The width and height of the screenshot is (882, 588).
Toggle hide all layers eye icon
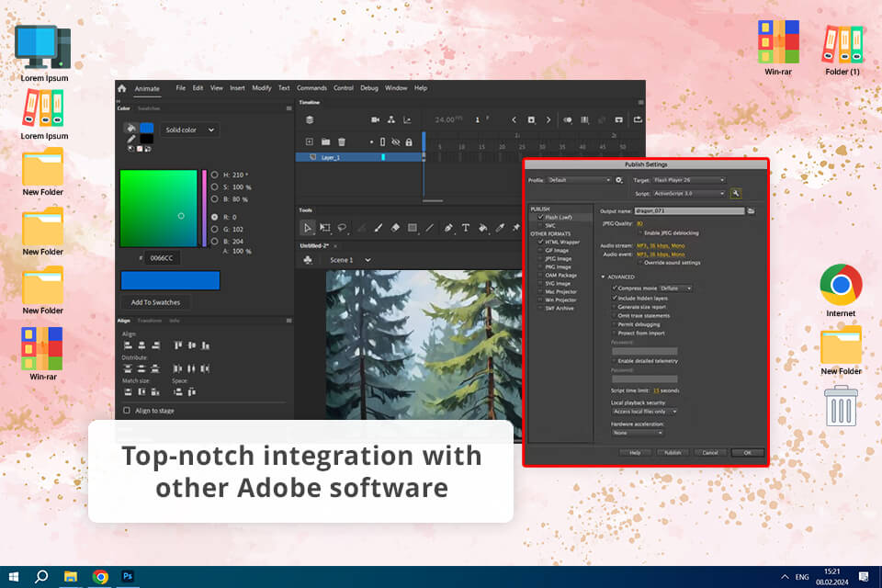click(x=395, y=141)
